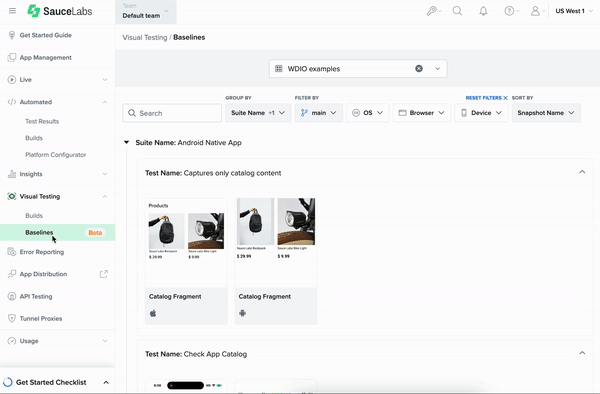Click the API Testing icon
The height and width of the screenshot is (394, 600).
(x=12, y=296)
